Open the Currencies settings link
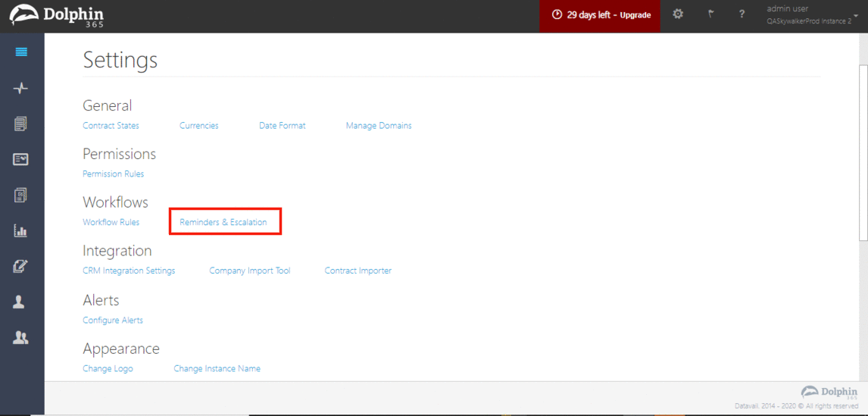 coord(198,126)
